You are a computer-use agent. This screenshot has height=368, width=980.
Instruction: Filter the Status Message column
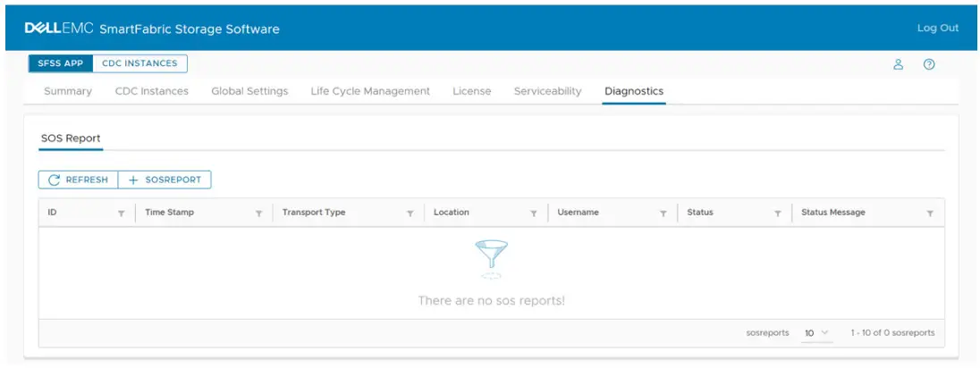930,213
